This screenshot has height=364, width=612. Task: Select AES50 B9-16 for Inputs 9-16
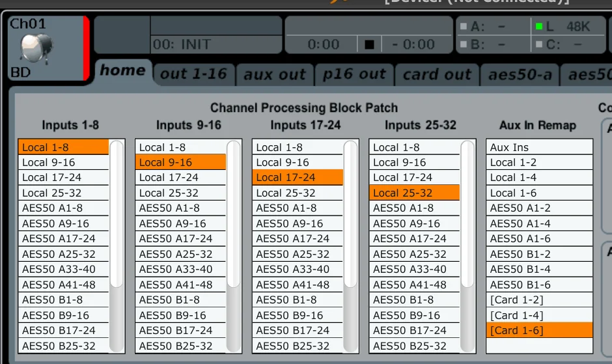click(181, 315)
